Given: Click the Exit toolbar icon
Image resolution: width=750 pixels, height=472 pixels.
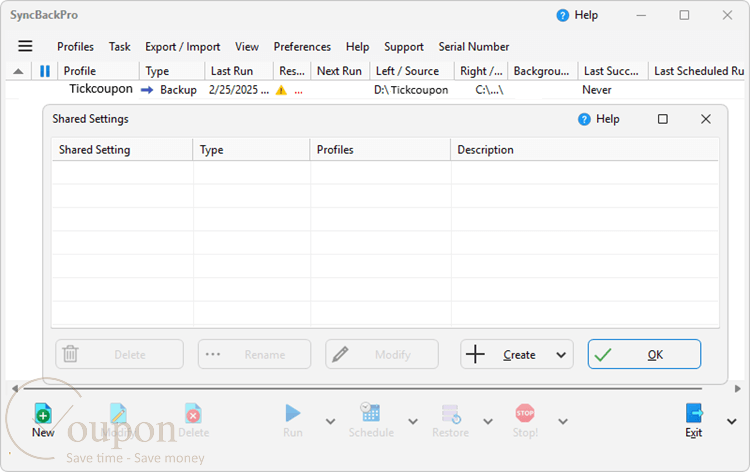Looking at the screenshot, I should tap(694, 413).
